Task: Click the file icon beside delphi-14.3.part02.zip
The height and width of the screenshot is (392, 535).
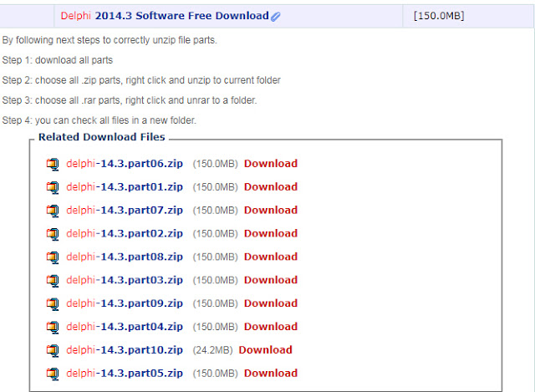Action: tap(53, 234)
